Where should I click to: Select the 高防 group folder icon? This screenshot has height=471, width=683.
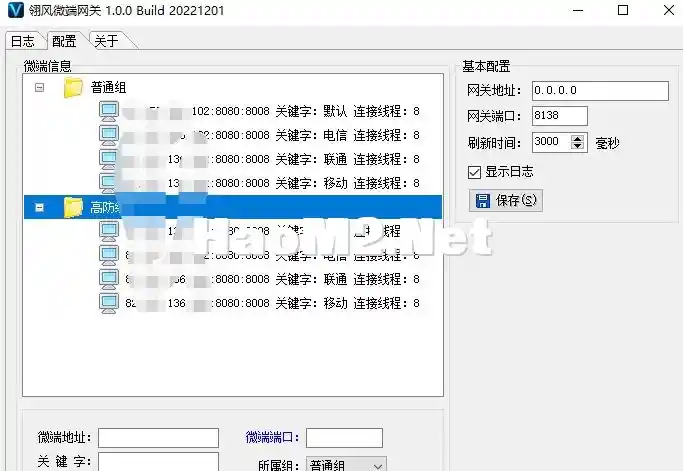pyautogui.click(x=73, y=207)
